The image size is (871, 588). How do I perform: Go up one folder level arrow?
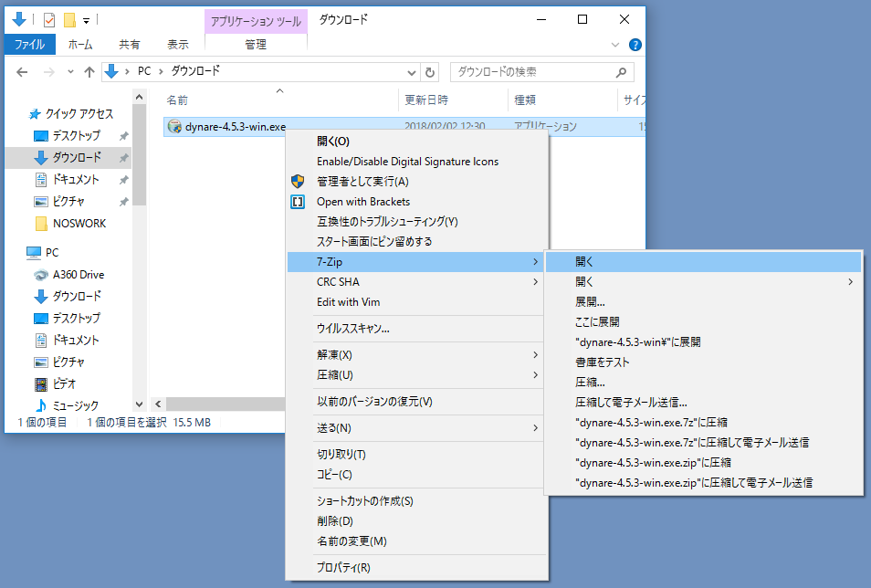[89, 72]
